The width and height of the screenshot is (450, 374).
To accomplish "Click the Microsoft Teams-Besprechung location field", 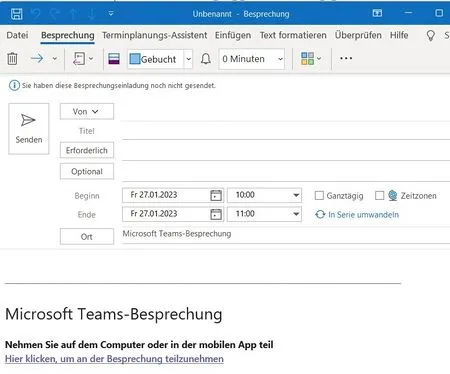I will 286,234.
